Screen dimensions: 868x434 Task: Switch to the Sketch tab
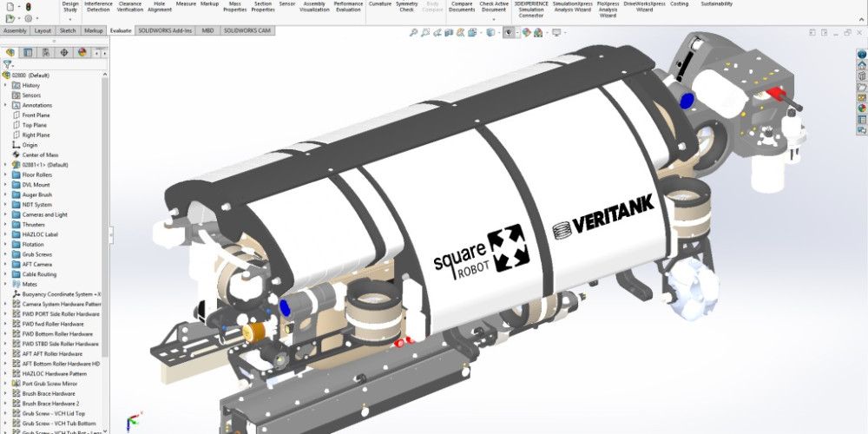coord(68,30)
